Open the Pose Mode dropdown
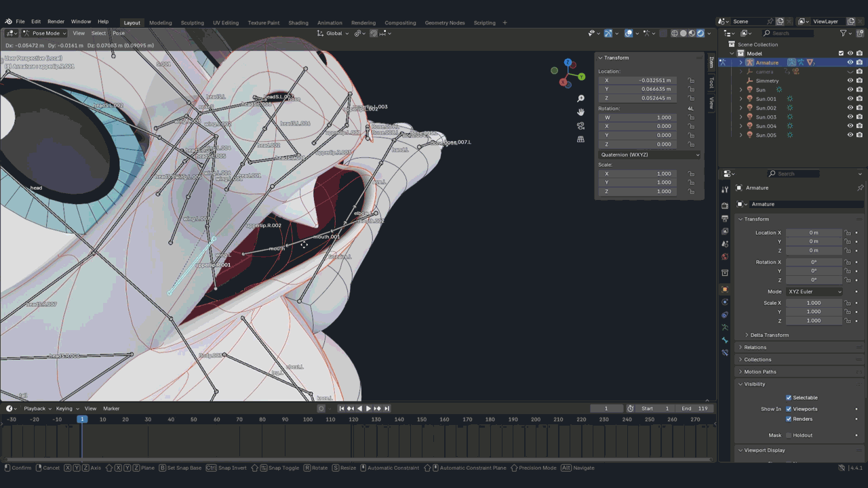Screen dimensions: 868x488 (45, 33)
